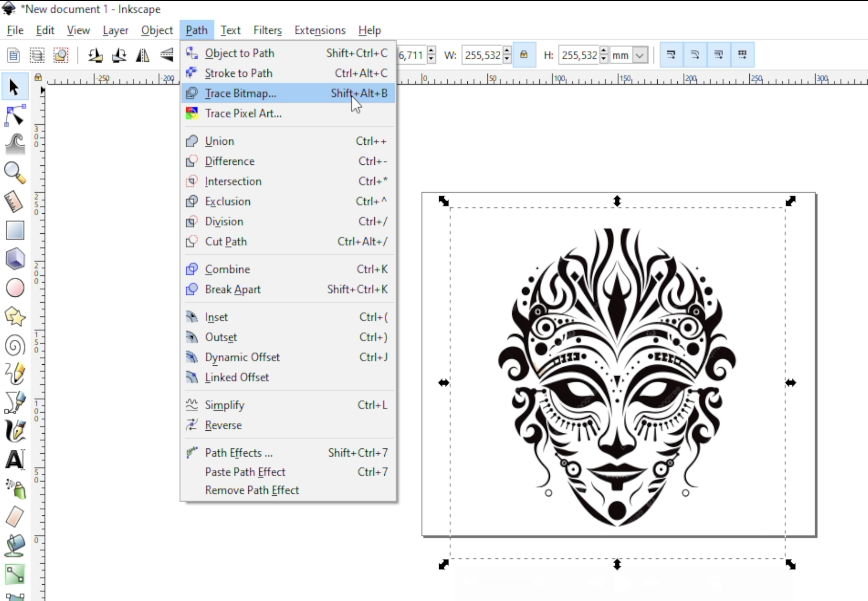
Task: Select the Text tool
Action: point(14,459)
